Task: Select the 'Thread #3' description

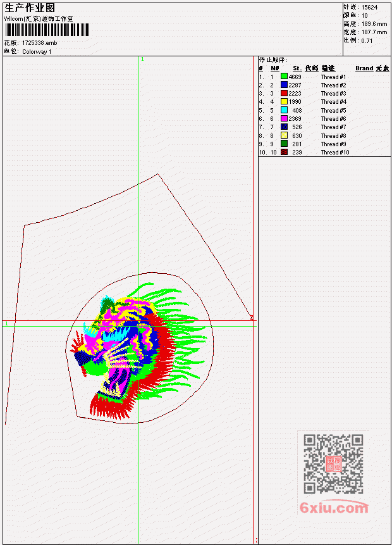Action: coord(333,94)
